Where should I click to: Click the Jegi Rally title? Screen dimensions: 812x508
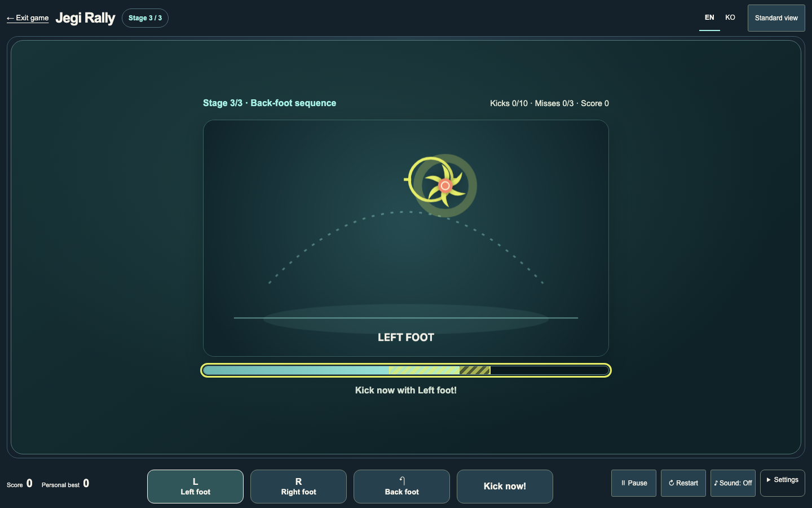tap(85, 18)
